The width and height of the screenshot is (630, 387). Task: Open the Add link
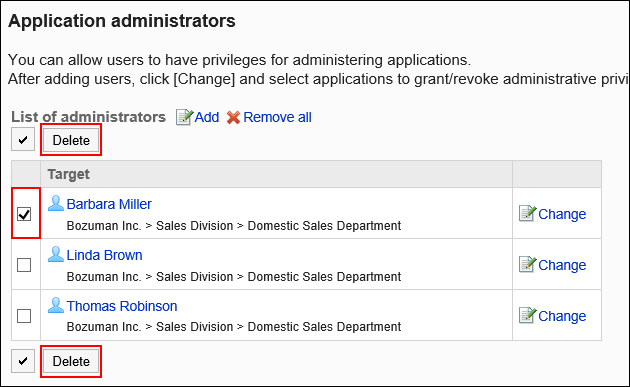207,117
